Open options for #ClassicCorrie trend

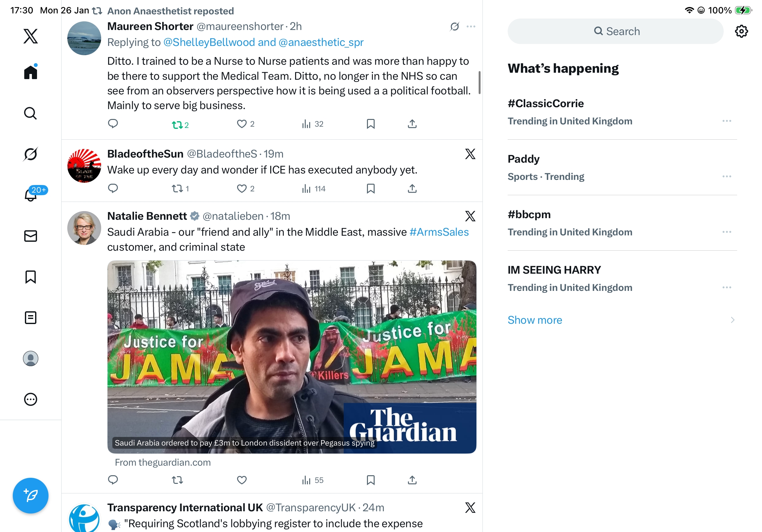727,121
